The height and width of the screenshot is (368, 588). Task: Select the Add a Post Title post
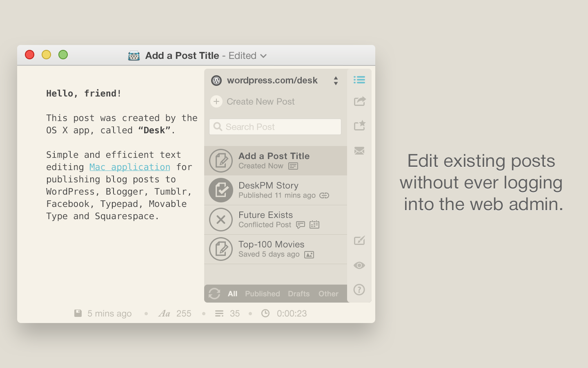[x=276, y=161]
